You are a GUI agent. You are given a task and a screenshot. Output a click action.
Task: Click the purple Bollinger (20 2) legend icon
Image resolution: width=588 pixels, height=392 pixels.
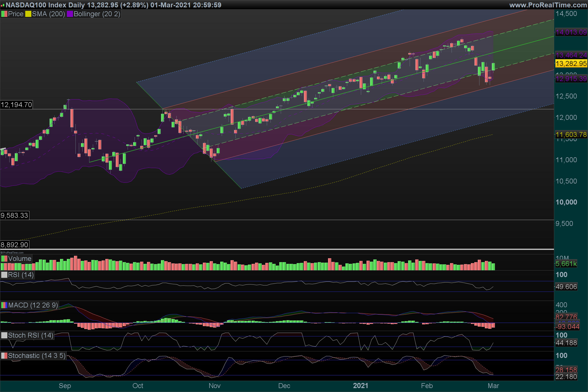pos(70,14)
